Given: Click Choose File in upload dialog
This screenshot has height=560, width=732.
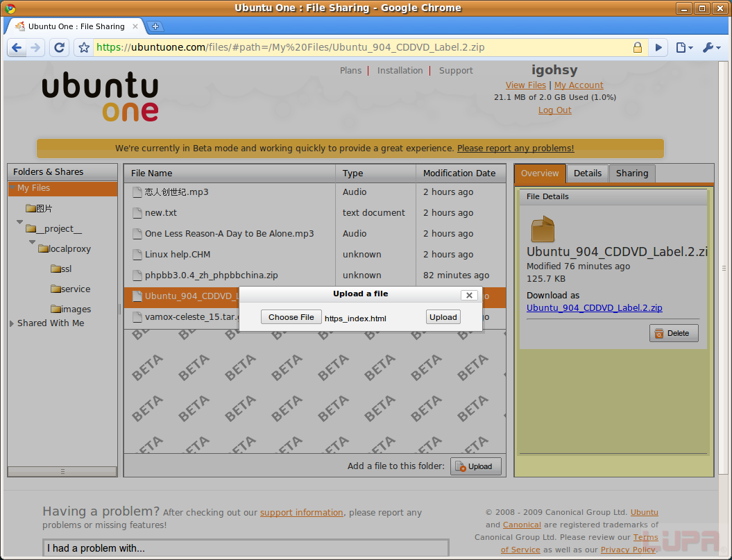Looking at the screenshot, I should coord(291,317).
